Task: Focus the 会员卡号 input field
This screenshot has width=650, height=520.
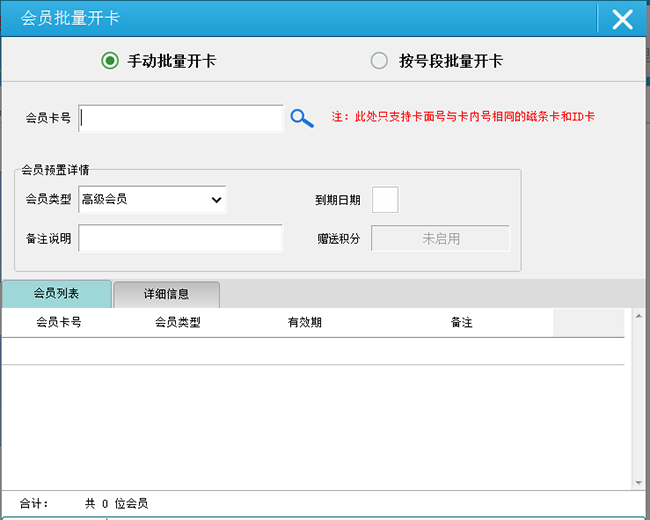Action: pyautogui.click(x=181, y=118)
